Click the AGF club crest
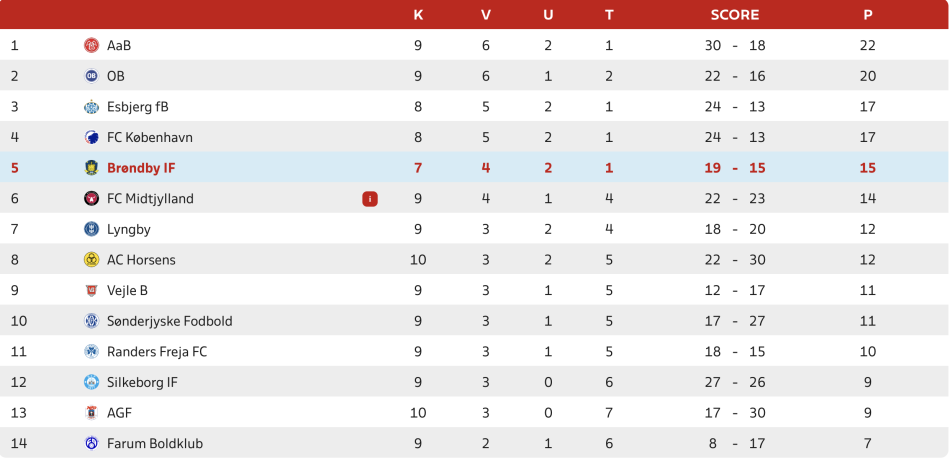950x460 pixels. (91, 413)
